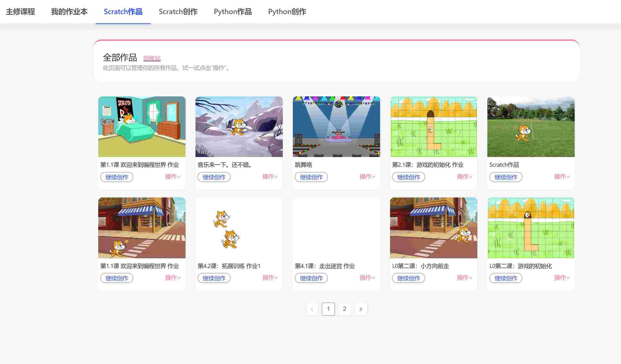Continue creating 第1.1课 欢迎来到编程世界 作业

coord(116,177)
